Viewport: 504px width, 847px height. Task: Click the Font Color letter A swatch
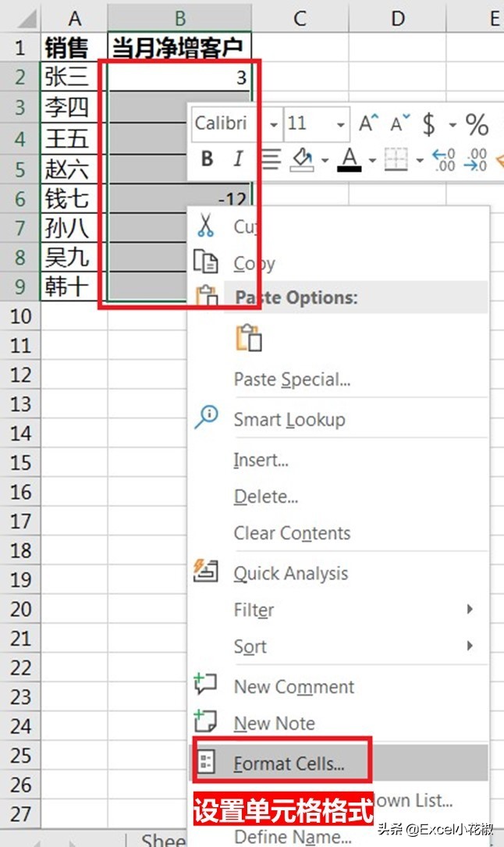click(350, 160)
